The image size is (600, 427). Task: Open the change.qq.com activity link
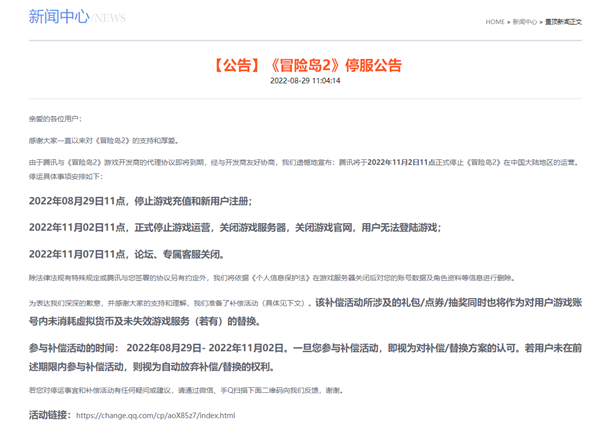156,415
